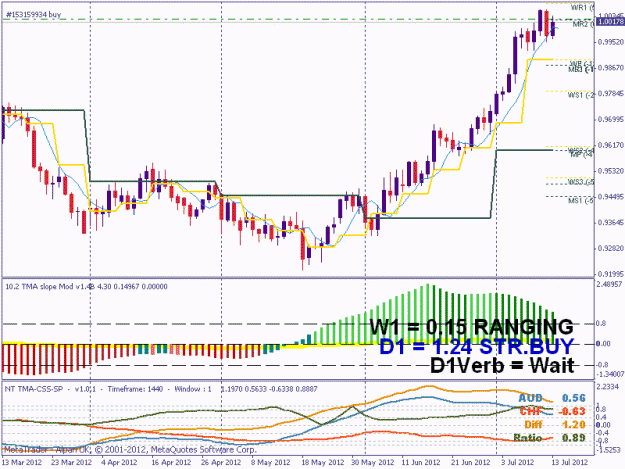The height and width of the screenshot is (469, 625).
Task: Click price axis value 0.95320
Action: (x=611, y=171)
